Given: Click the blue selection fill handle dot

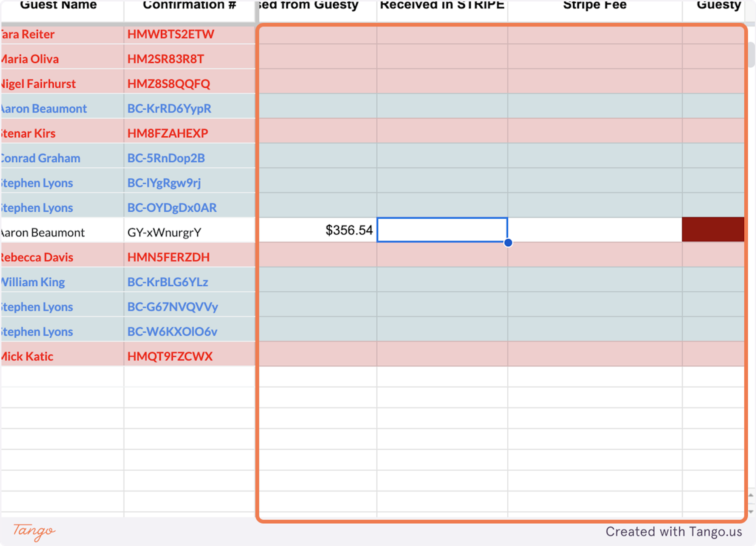Looking at the screenshot, I should 508,243.
